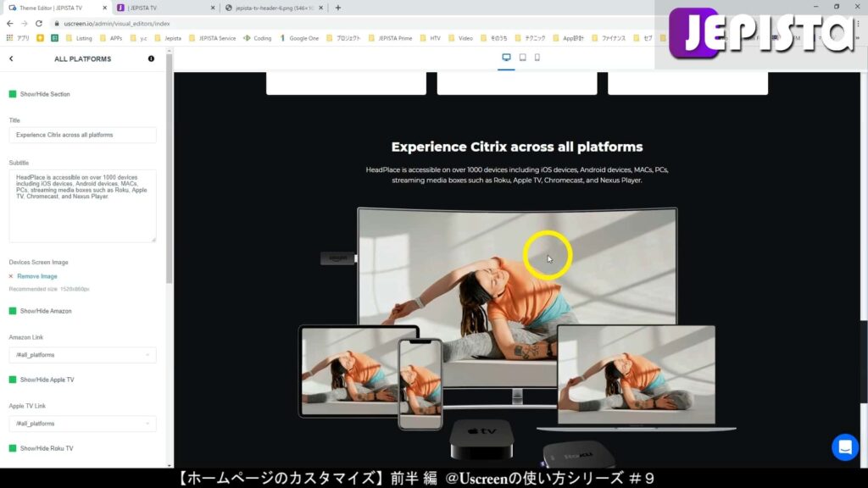868x488 pixels.
Task: Go back using the sidebar back arrow
Action: [11, 58]
